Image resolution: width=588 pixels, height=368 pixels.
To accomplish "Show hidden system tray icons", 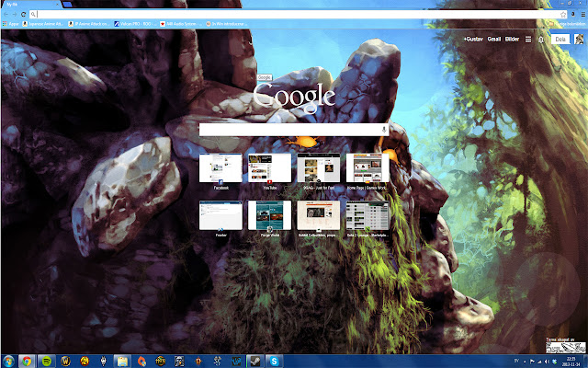I will [x=525, y=362].
